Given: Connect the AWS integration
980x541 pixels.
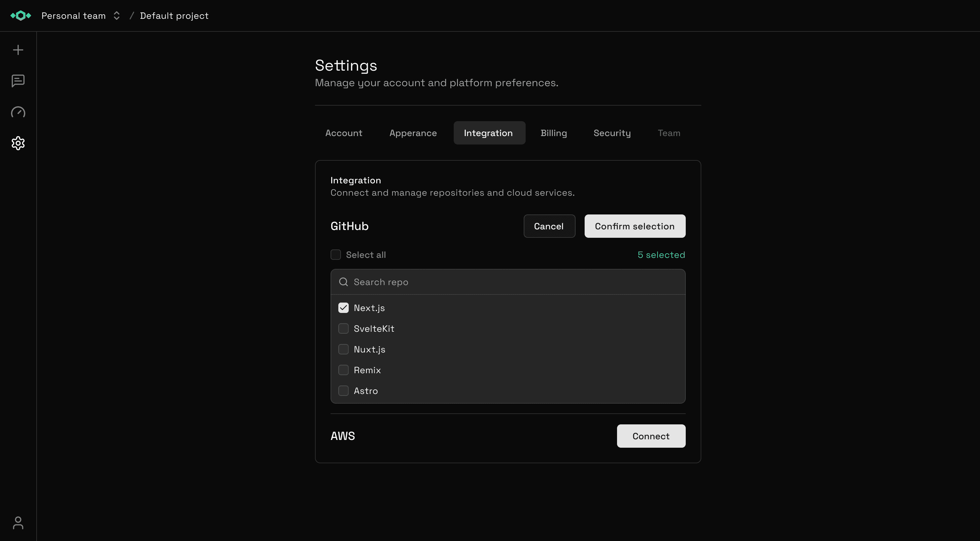Looking at the screenshot, I should (651, 436).
